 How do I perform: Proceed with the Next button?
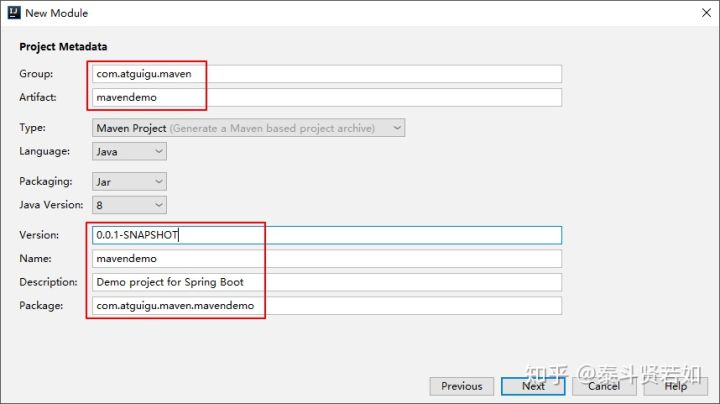(533, 386)
